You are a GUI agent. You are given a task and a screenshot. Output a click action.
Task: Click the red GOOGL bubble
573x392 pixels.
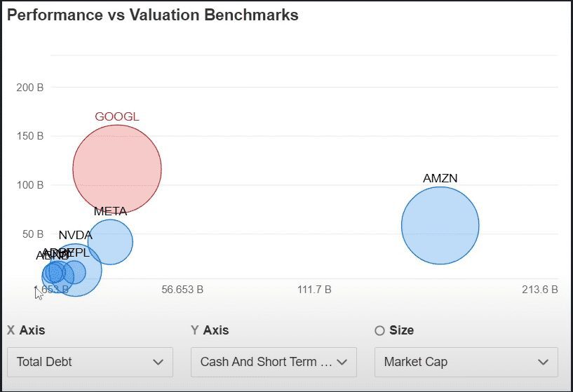tap(117, 169)
